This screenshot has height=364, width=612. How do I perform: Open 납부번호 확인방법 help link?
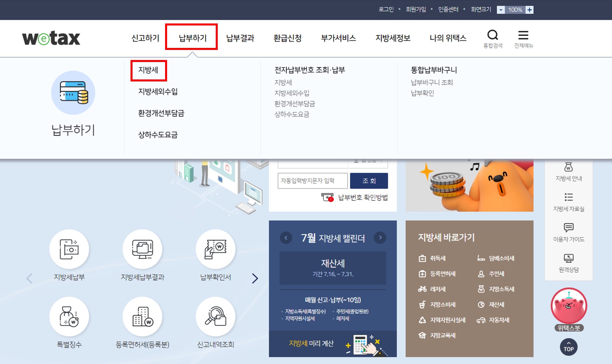tap(355, 197)
